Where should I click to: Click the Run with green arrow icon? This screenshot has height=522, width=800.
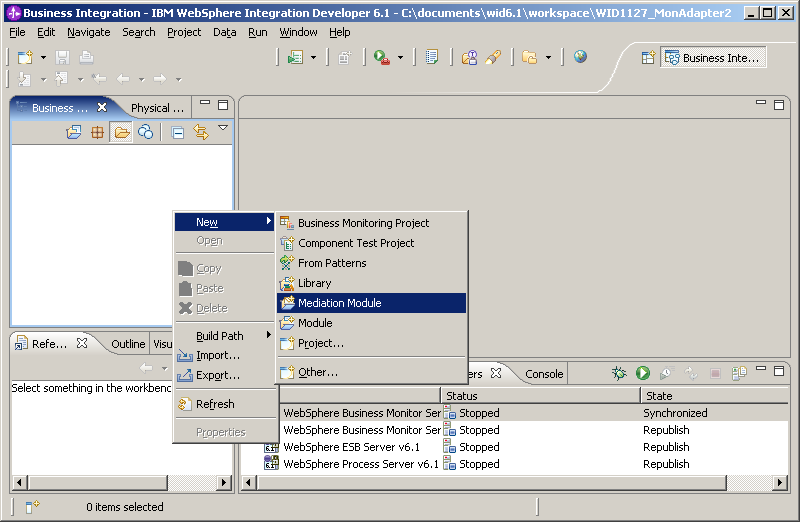[x=382, y=57]
